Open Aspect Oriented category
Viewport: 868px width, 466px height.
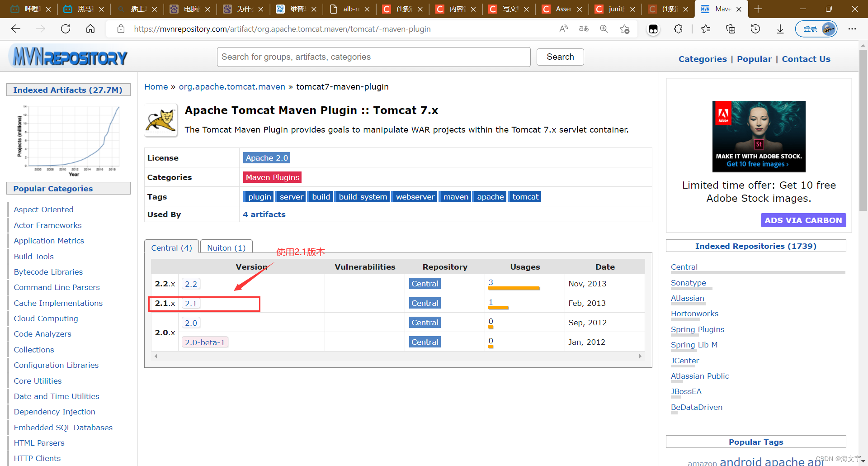[x=43, y=209]
